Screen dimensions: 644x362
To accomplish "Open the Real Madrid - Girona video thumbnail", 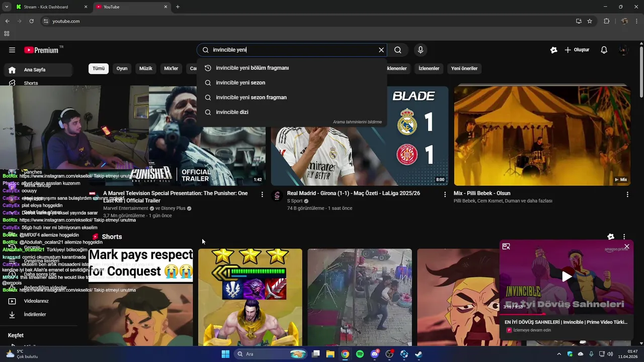I will tap(360, 136).
